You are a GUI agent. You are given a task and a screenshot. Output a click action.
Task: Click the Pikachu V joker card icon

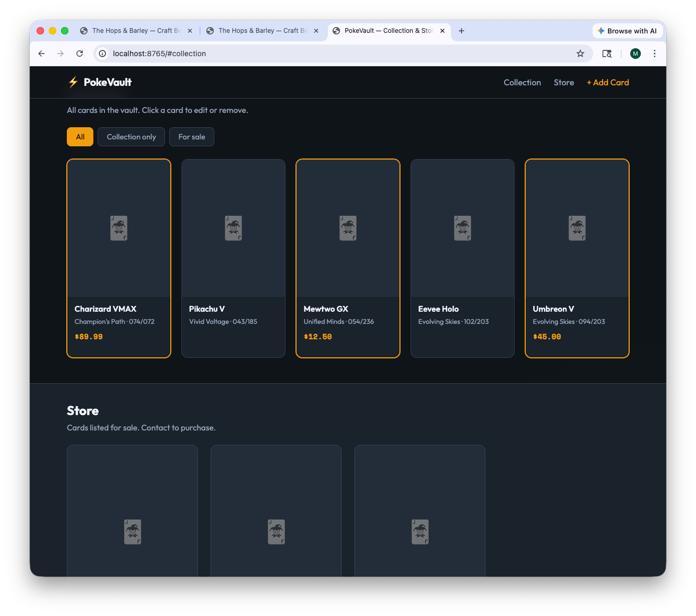point(233,228)
